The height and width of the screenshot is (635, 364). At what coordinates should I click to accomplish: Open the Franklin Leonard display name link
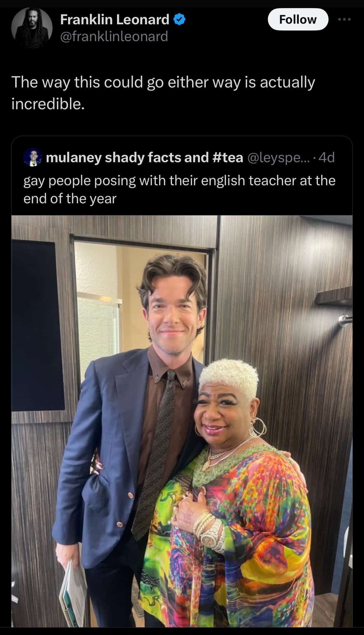pos(114,20)
